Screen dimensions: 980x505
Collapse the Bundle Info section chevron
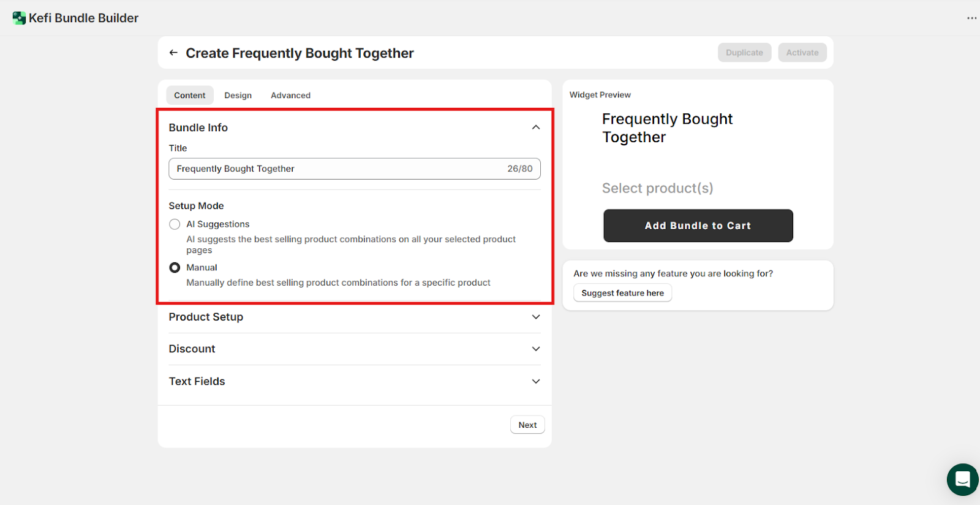coord(536,127)
